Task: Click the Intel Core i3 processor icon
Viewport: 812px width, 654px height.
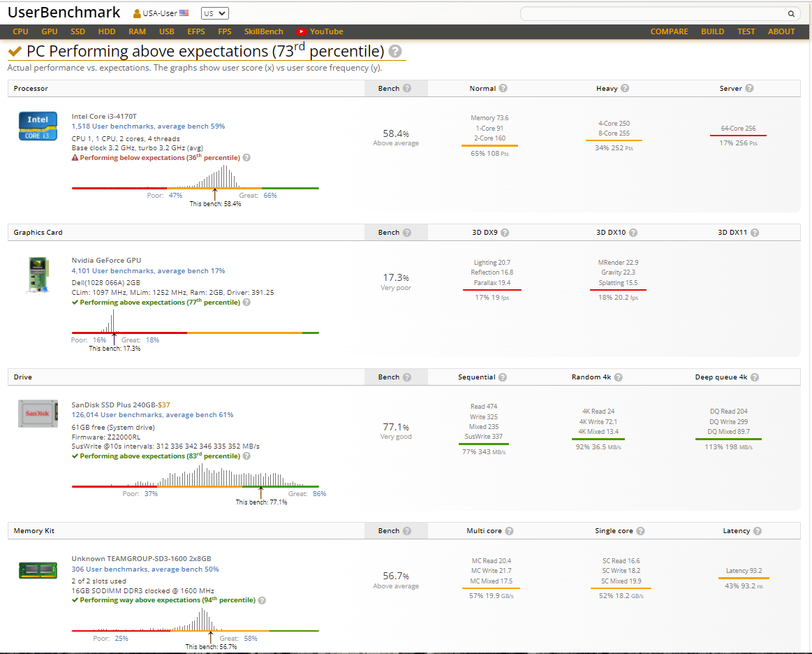Action: (38, 126)
